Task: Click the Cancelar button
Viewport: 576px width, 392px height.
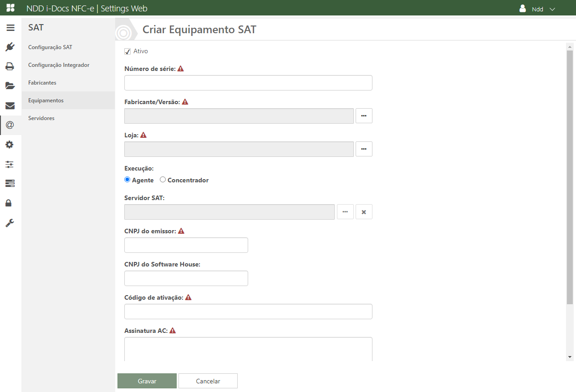Action: [208, 381]
